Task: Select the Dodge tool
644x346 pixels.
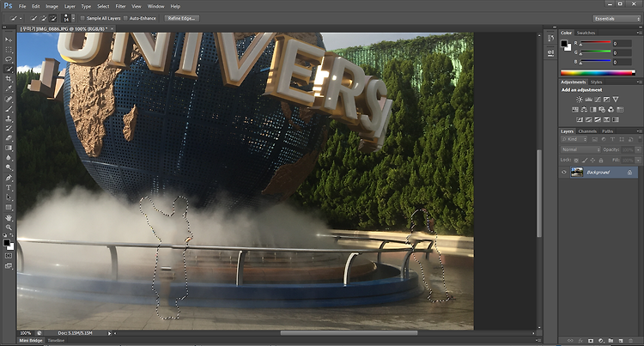Action: pos(9,168)
